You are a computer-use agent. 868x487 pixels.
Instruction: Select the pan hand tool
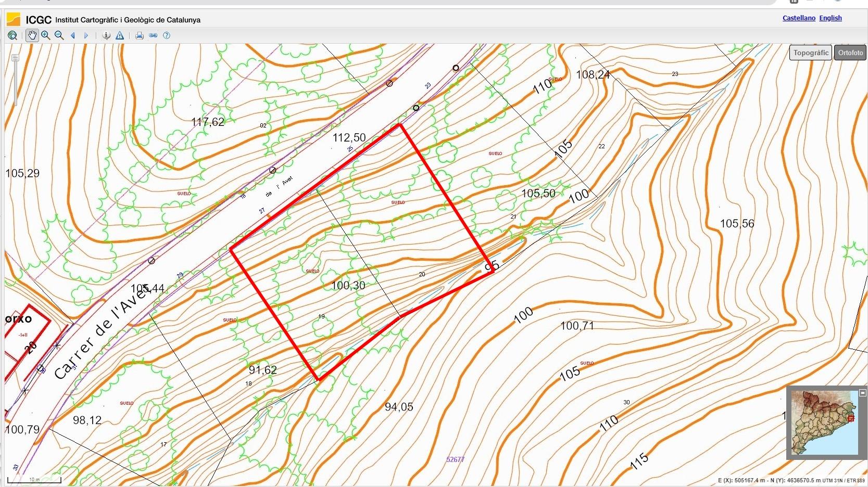[x=32, y=35]
